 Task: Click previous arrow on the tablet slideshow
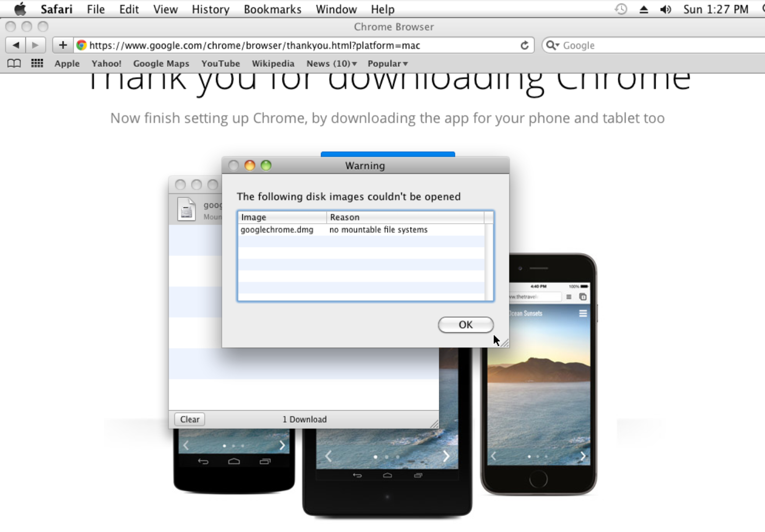point(328,456)
